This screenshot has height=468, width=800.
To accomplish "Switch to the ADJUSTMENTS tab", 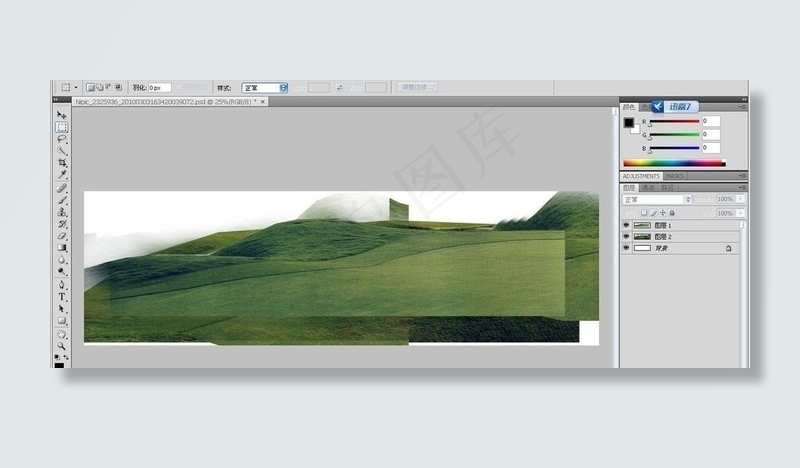I will click(x=641, y=176).
